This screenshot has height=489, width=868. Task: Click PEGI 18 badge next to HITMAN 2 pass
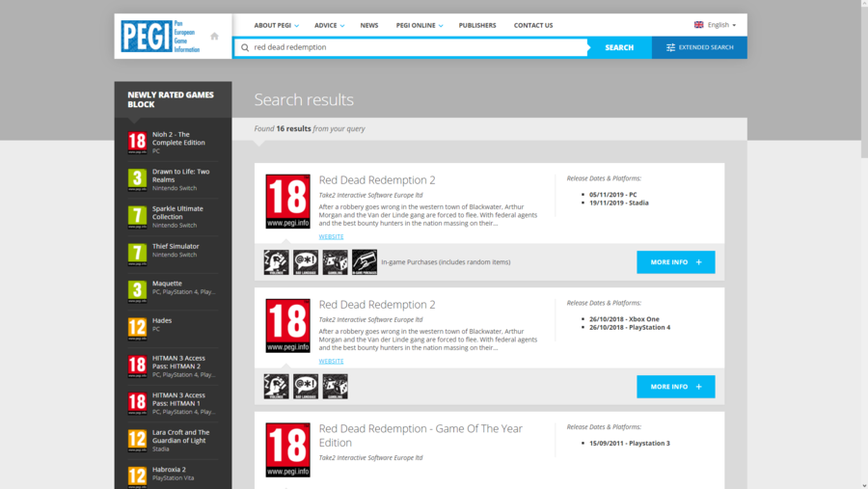tap(137, 367)
